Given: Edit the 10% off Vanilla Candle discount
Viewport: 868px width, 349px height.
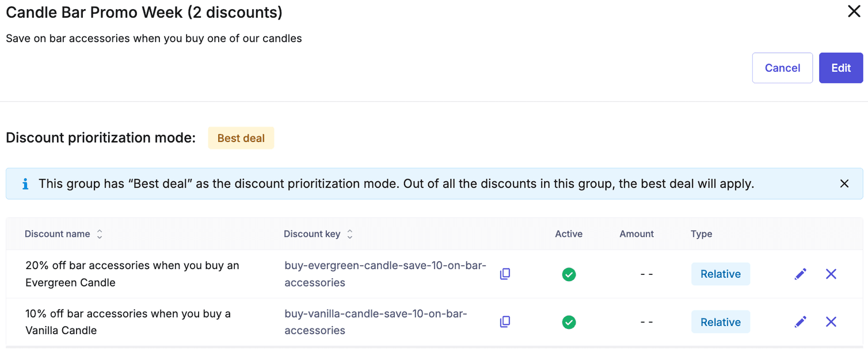Looking at the screenshot, I should click(x=800, y=322).
